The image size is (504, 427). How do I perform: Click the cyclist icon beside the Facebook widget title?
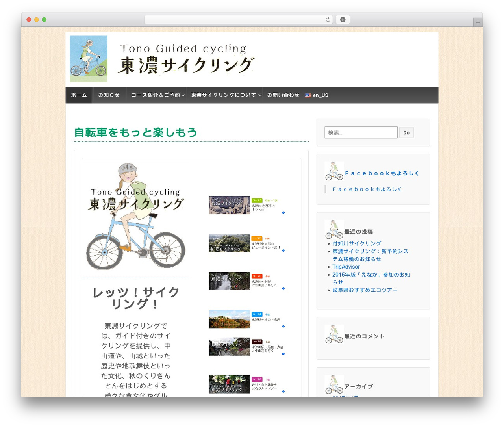334,171
